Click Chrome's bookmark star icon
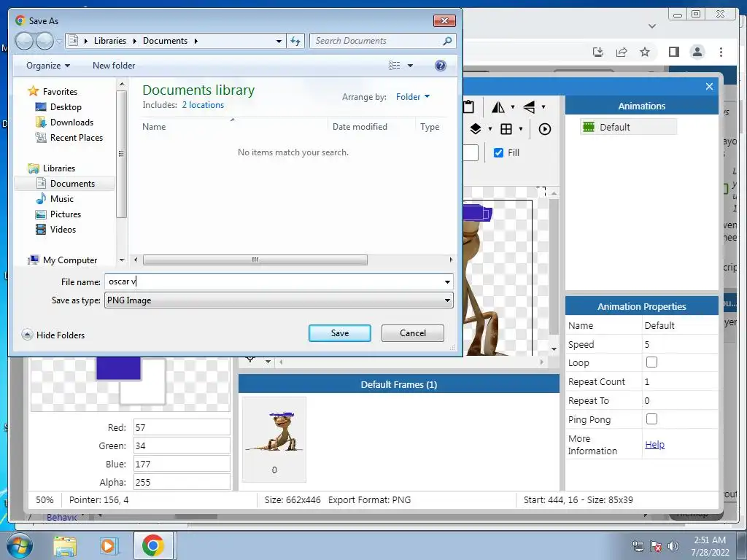The image size is (747, 560). [x=645, y=52]
